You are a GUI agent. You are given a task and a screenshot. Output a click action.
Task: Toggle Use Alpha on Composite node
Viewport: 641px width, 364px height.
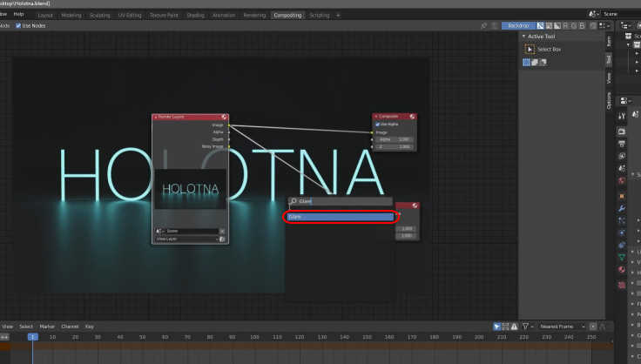click(x=378, y=125)
